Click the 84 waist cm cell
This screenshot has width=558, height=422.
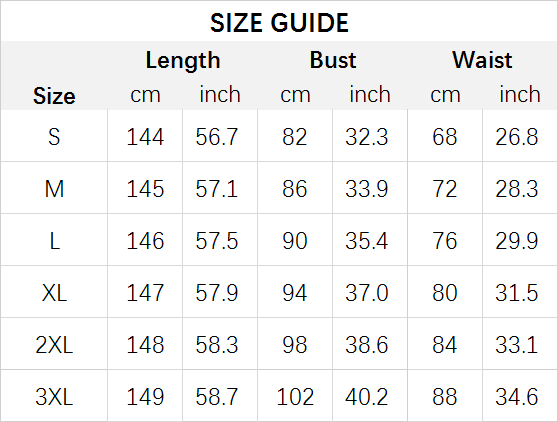[x=444, y=345]
